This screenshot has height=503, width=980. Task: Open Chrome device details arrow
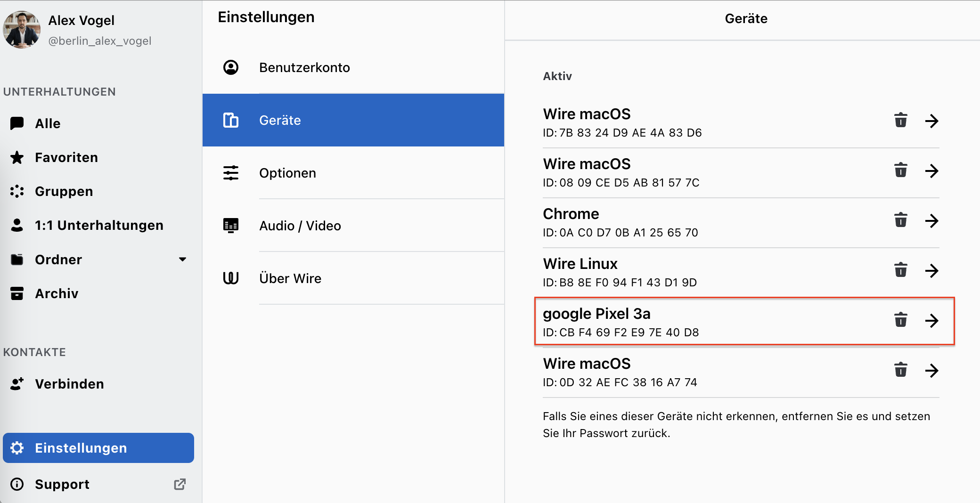pos(931,221)
